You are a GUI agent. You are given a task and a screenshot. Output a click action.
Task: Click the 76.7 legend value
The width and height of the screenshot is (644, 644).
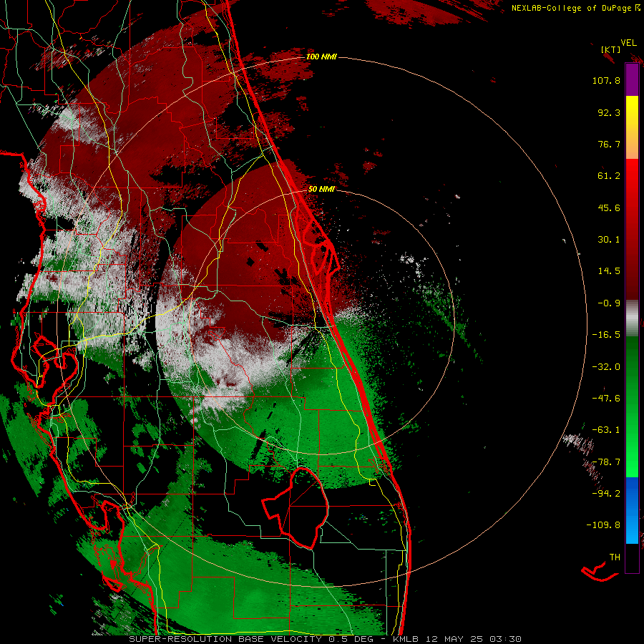click(609, 144)
